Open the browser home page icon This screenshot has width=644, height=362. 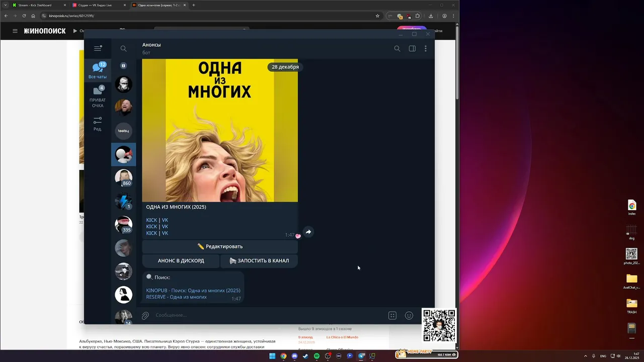[33, 16]
